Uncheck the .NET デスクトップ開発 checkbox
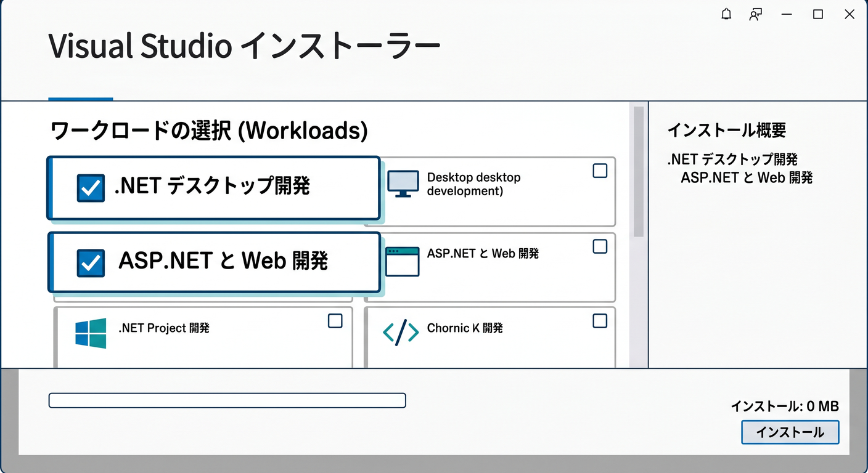 click(x=91, y=188)
